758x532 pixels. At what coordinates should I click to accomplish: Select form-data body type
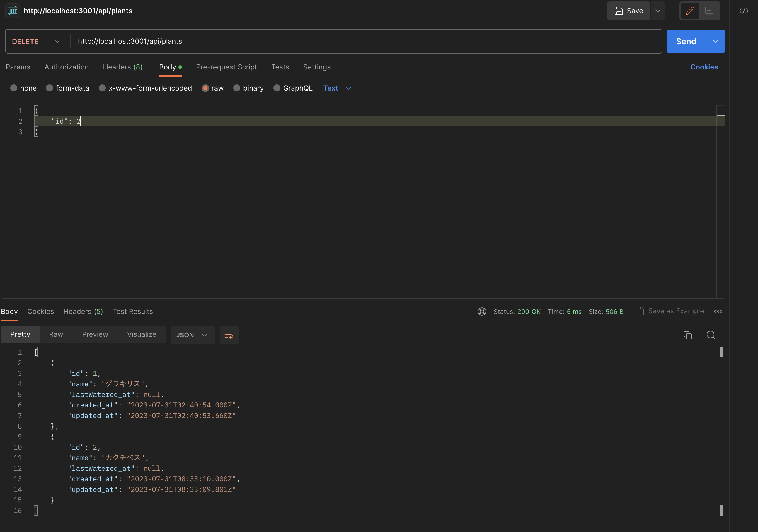tap(50, 88)
